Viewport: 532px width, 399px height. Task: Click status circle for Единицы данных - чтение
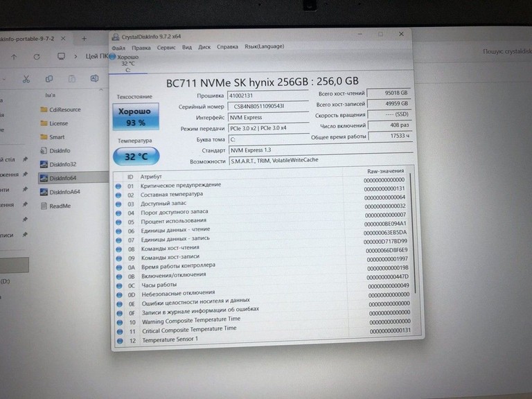[x=118, y=231]
